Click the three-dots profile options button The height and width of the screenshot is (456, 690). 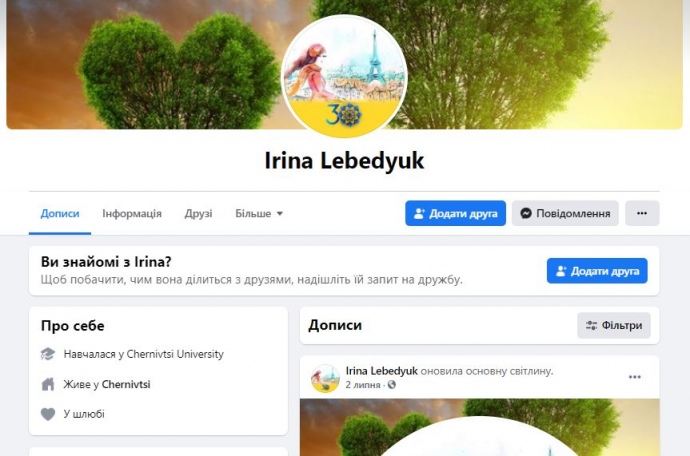[642, 213]
